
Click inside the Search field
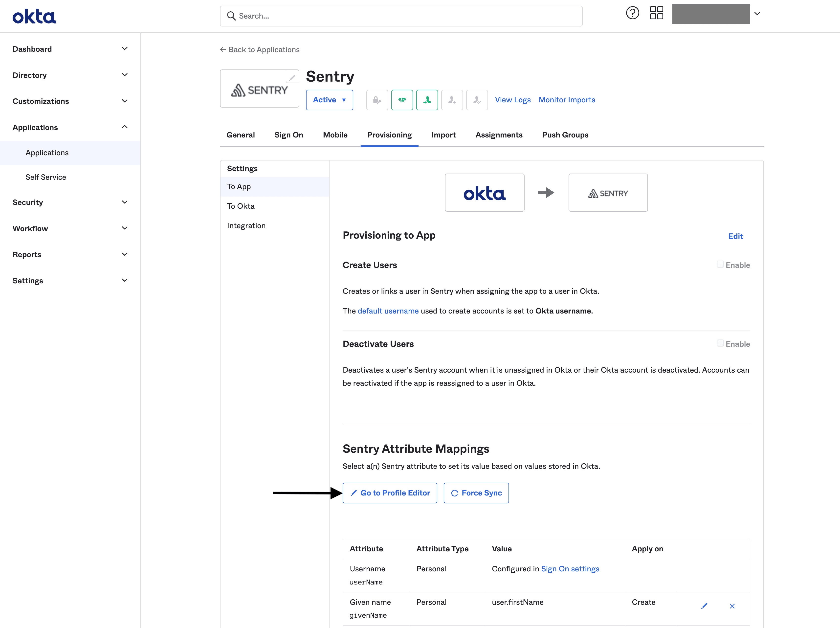tap(380, 16)
